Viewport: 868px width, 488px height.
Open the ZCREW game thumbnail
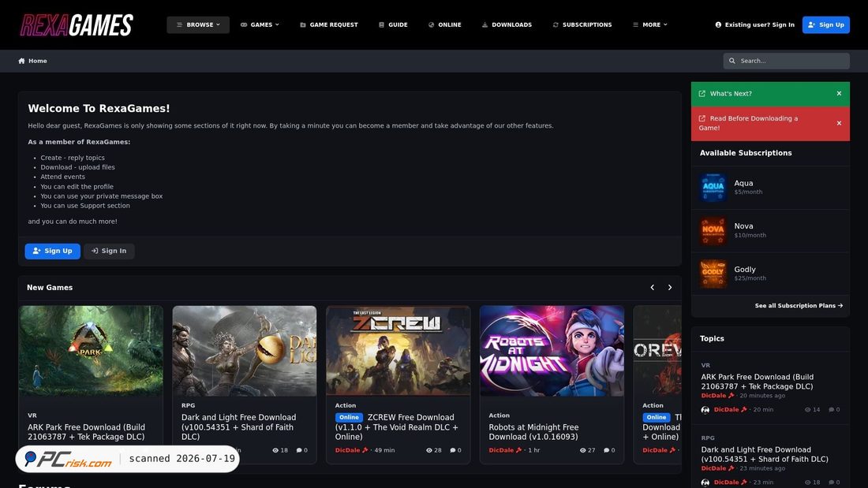pos(398,351)
